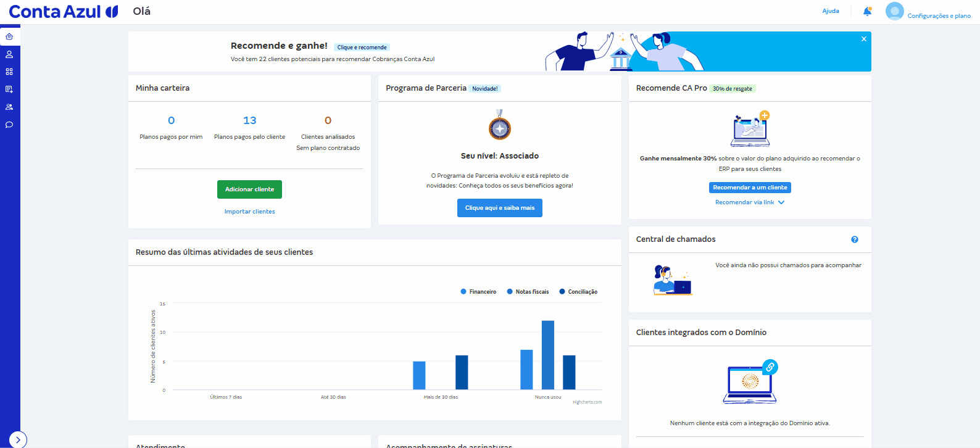Click the Financeiro bar under Mais de 30 dias
980x448 pixels.
[419, 375]
